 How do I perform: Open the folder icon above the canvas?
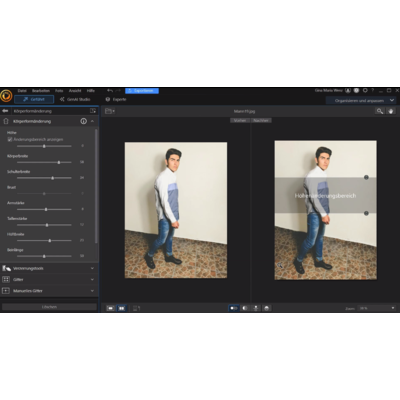110,111
